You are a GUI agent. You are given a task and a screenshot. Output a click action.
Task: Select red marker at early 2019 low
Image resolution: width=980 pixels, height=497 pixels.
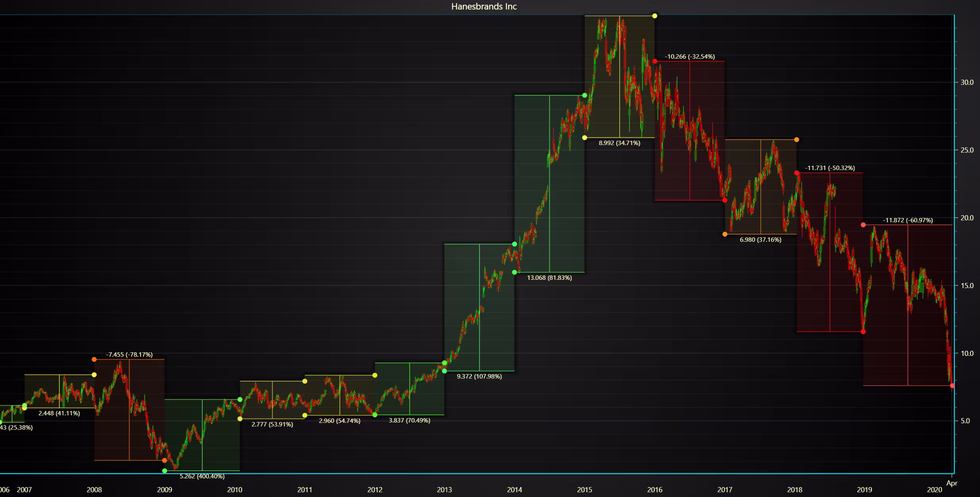[863, 332]
